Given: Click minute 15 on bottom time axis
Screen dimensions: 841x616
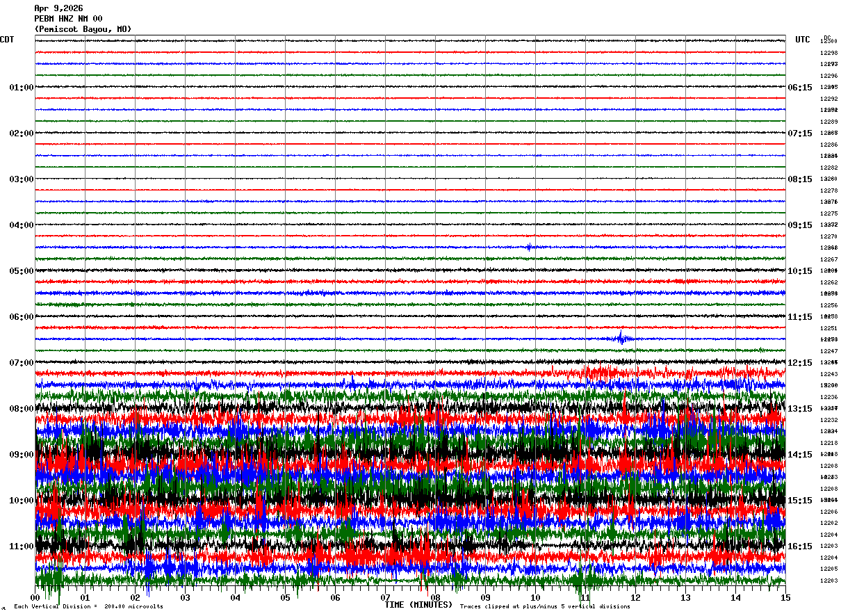Looking at the screenshot, I should tap(785, 598).
